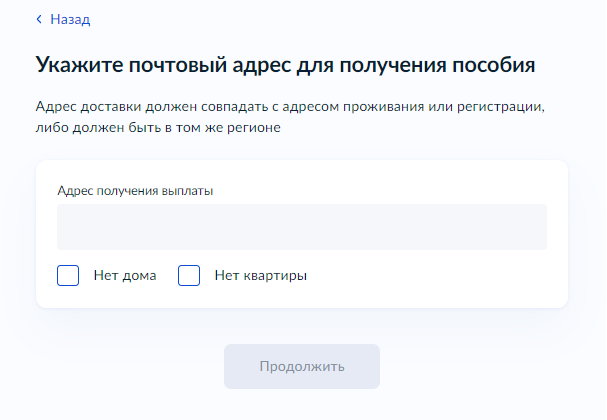
Task: Click the Нет дома label text
Action: pyautogui.click(x=125, y=276)
